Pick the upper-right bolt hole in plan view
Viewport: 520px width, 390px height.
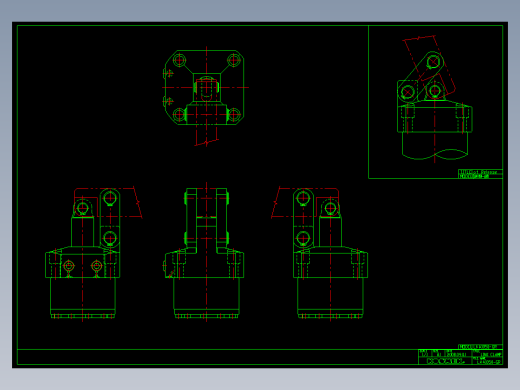click(x=234, y=61)
